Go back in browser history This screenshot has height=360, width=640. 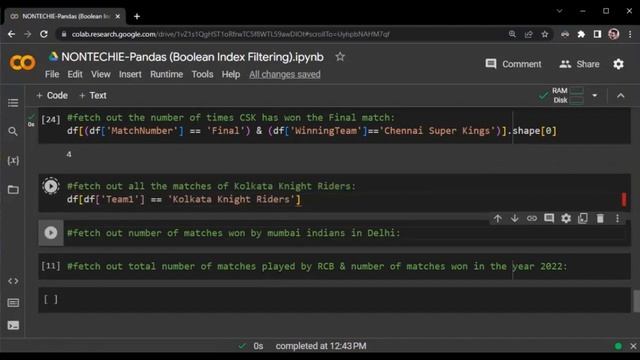click(11, 34)
